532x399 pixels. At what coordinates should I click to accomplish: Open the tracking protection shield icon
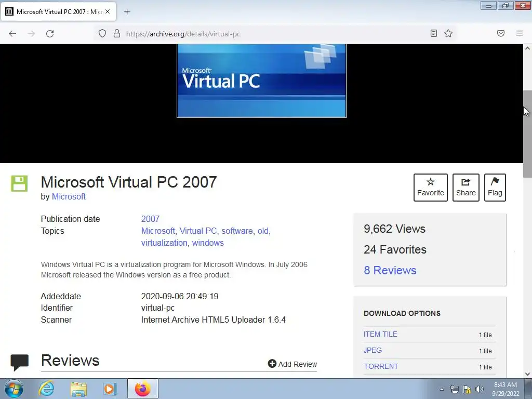pyautogui.click(x=102, y=34)
